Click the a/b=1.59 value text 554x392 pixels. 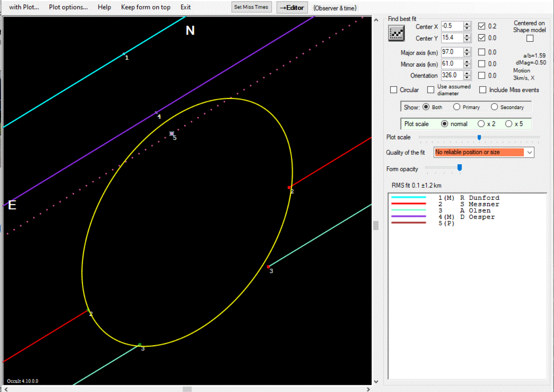click(534, 55)
